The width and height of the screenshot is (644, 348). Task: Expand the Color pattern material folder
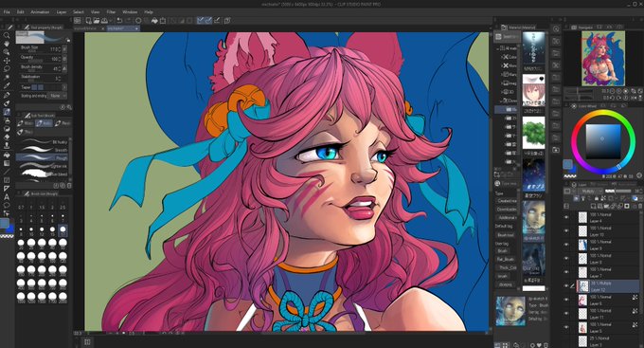coord(502,57)
